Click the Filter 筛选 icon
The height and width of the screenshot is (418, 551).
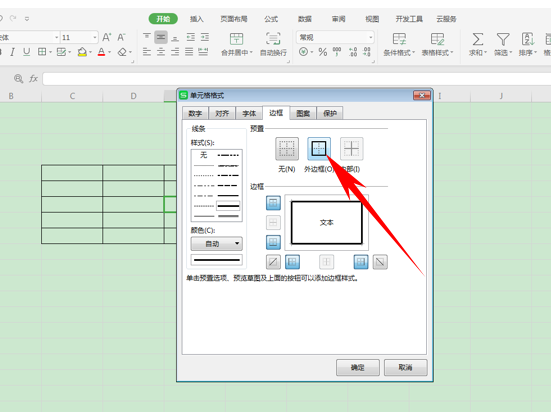pyautogui.click(x=503, y=39)
